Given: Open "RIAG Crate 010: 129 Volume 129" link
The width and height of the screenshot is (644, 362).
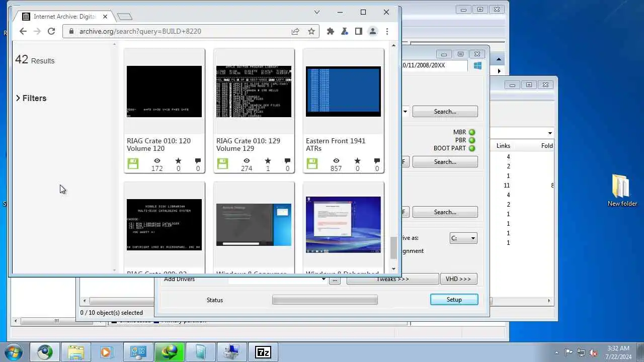Looking at the screenshot, I should coord(248,145).
